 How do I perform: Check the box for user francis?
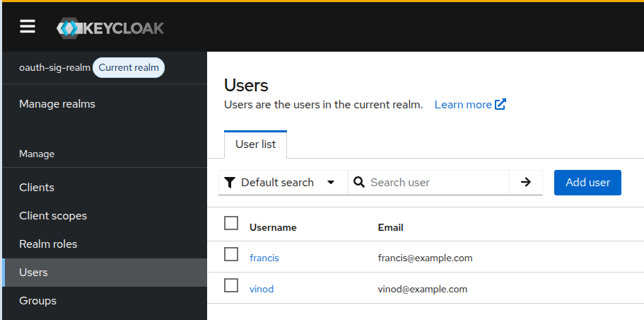[231, 254]
